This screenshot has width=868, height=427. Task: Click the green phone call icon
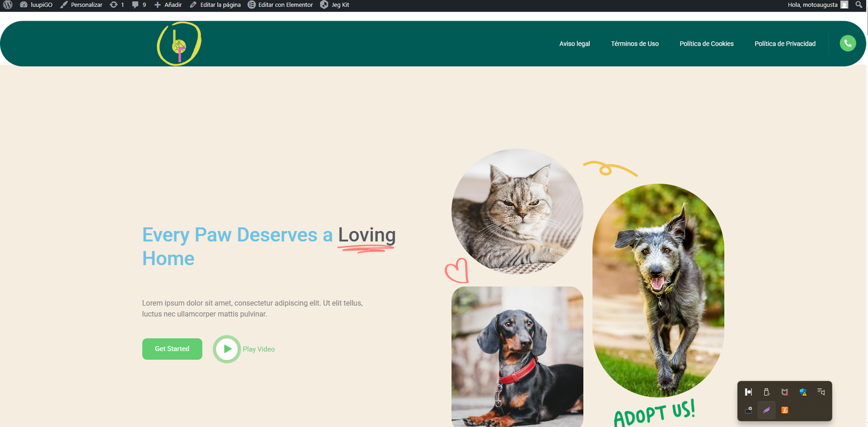[848, 43]
